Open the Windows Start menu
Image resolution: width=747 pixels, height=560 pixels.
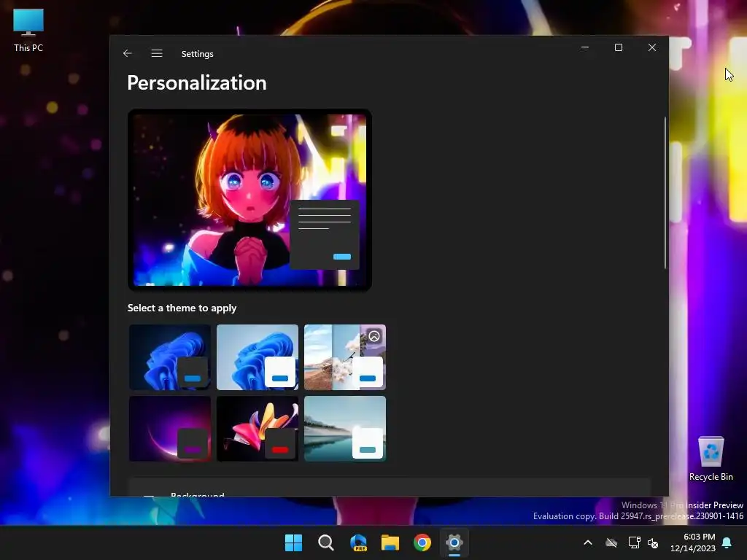[293, 542]
